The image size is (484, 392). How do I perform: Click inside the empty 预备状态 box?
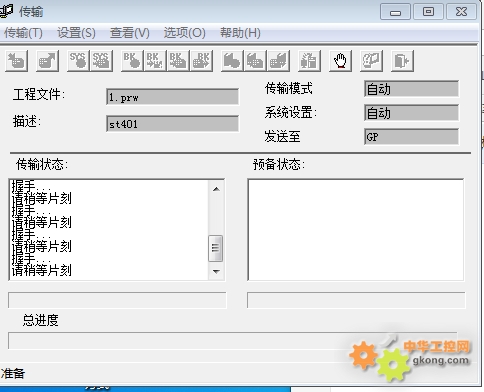click(x=356, y=230)
